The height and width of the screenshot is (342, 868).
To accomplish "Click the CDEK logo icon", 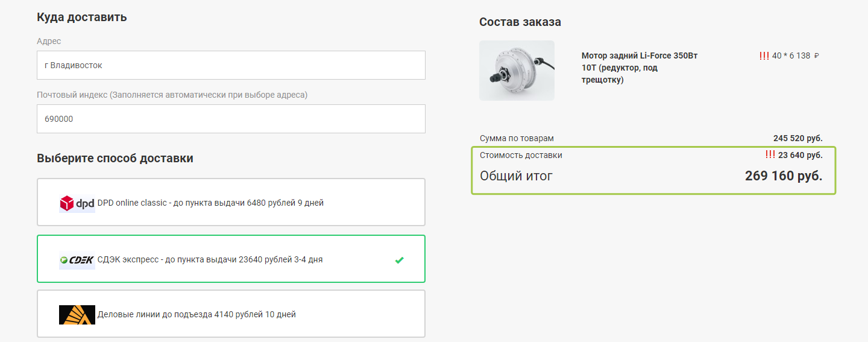I will (x=77, y=260).
